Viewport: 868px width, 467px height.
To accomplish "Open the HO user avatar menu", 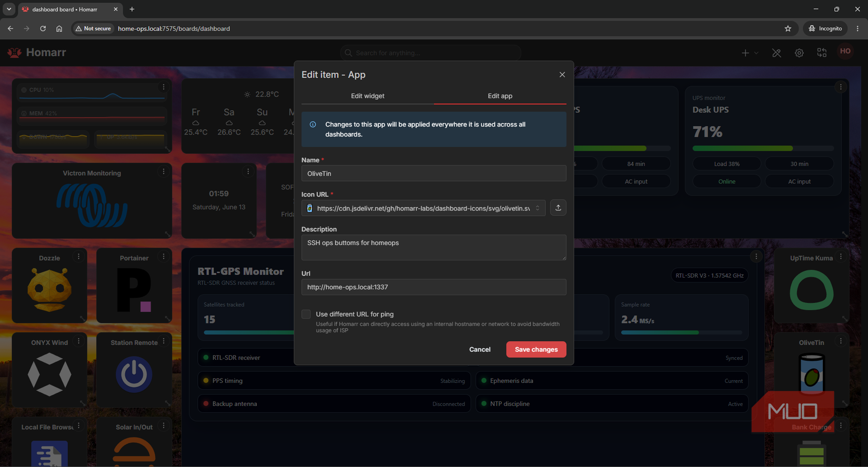I will (845, 52).
